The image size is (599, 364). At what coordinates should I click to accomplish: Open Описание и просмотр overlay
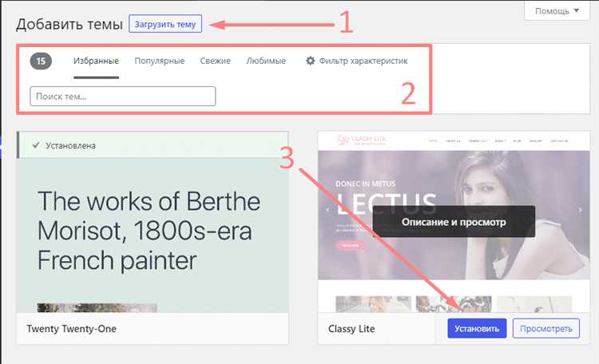point(454,222)
